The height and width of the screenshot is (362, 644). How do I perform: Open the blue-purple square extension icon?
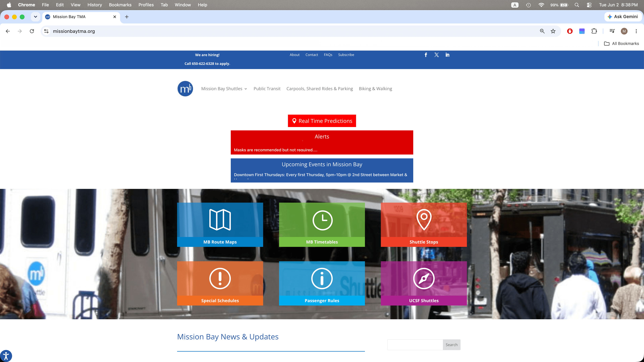pos(582,31)
